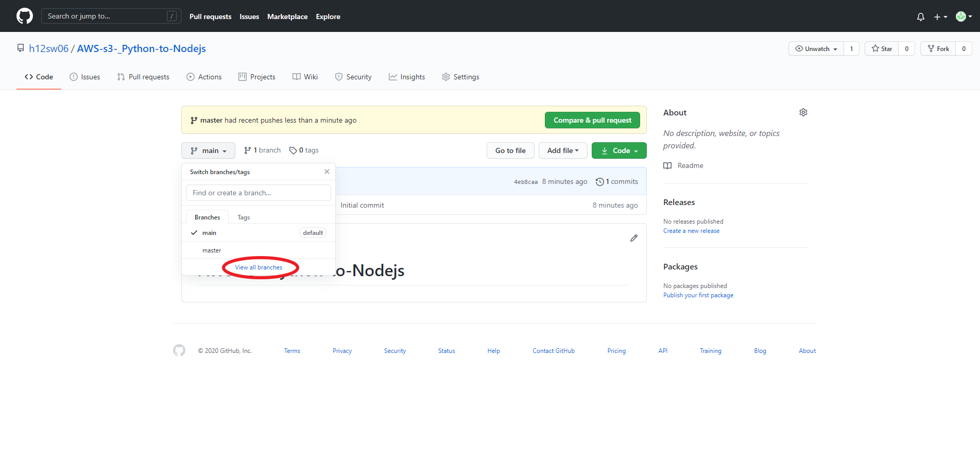980x457 pixels.
Task: Switch to the Wiki tab
Action: pos(305,77)
